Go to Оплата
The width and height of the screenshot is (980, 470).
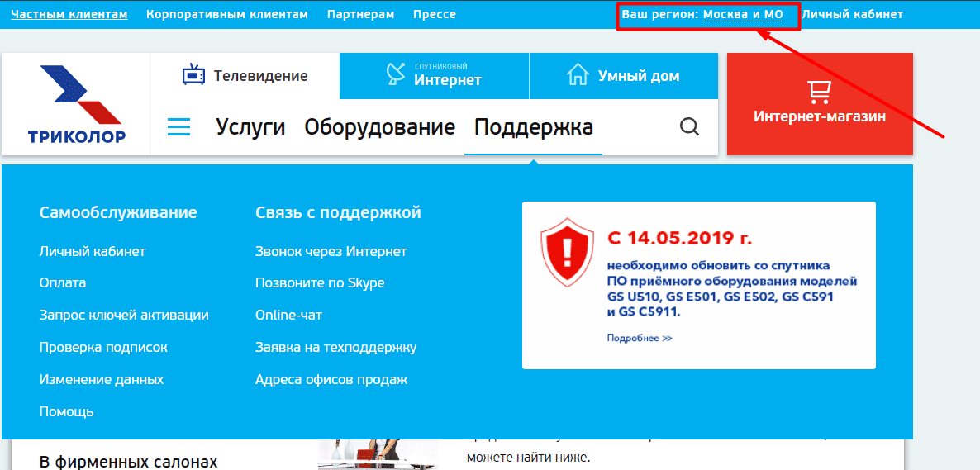(x=63, y=283)
